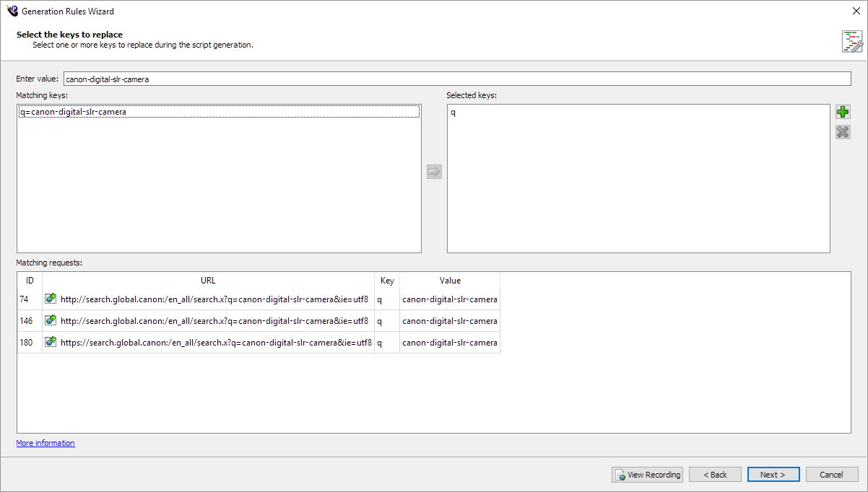Screen dimensions: 868x492
Task: Click request icon in row ID 74
Action: coord(51,299)
